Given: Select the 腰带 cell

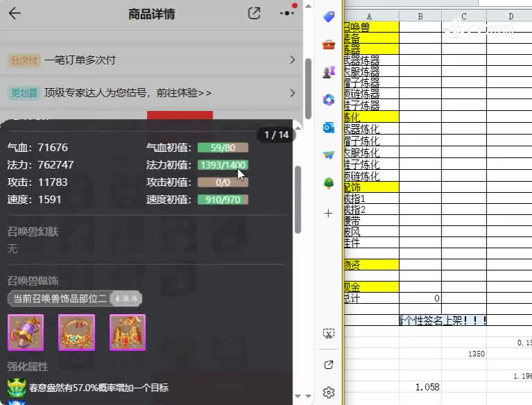Looking at the screenshot, I should pos(371,221).
